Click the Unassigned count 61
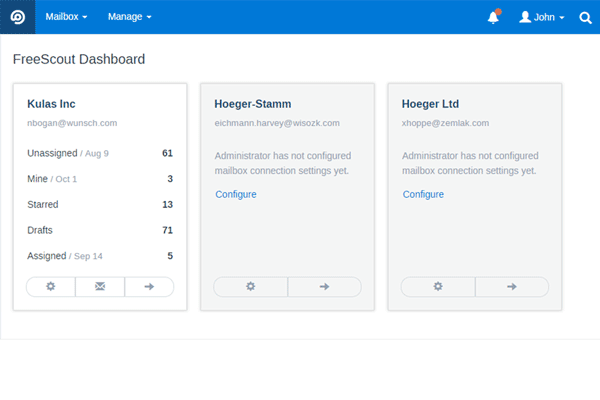The width and height of the screenshot is (600, 400). click(168, 153)
